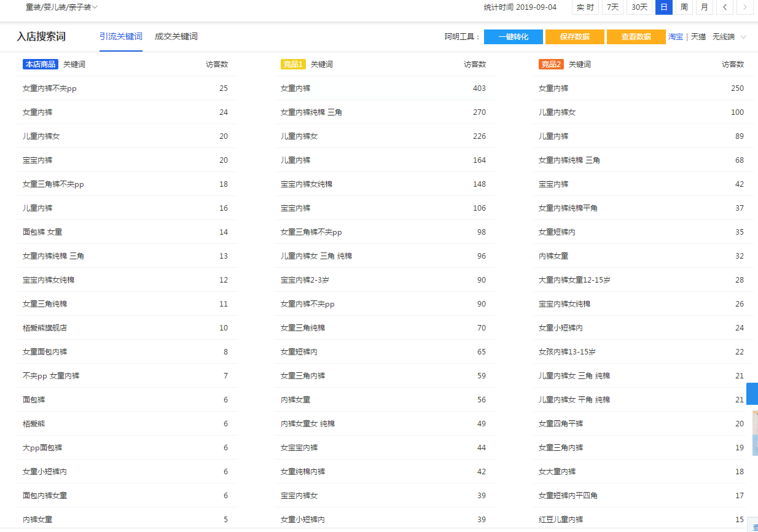Select keyword 面包内裤女童
This screenshot has width=758, height=532.
45,496
